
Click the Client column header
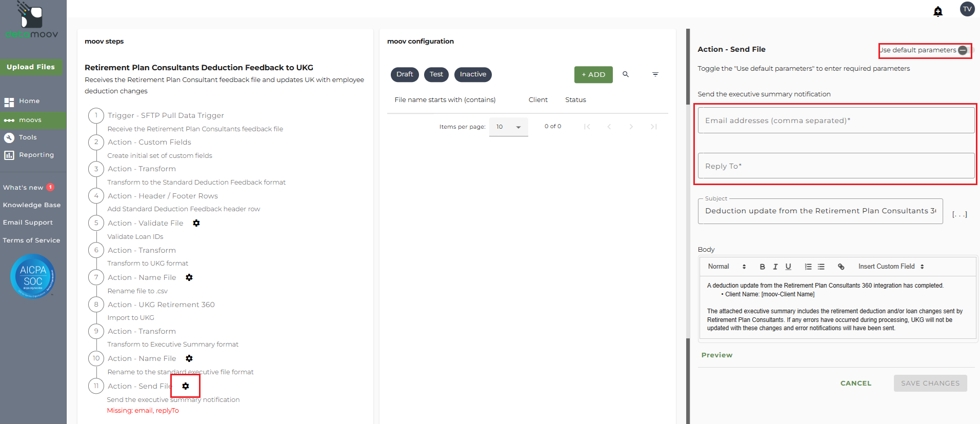click(x=538, y=100)
